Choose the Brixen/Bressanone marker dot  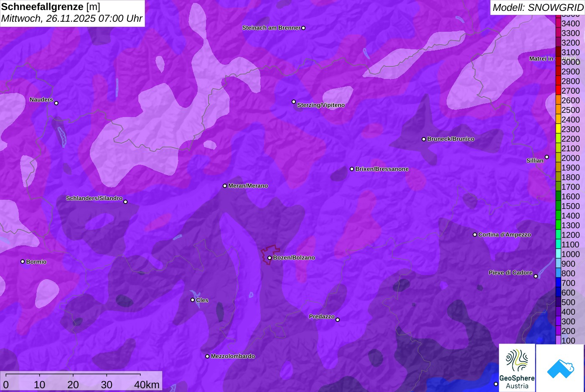click(352, 169)
